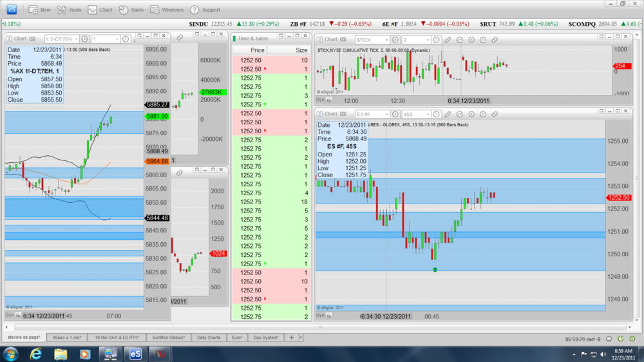Image resolution: width=644 pixels, height=362 pixels.
Task: Click scroll right arrow on horizontal scrollbar
Action: (629, 327)
